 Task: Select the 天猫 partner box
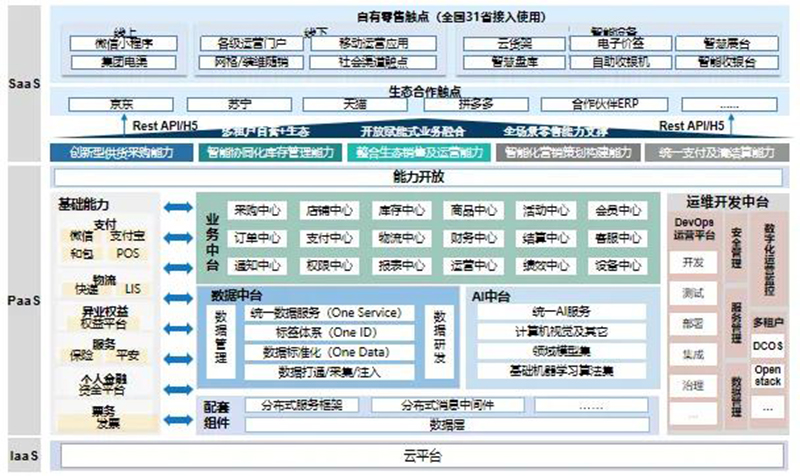pos(355,105)
